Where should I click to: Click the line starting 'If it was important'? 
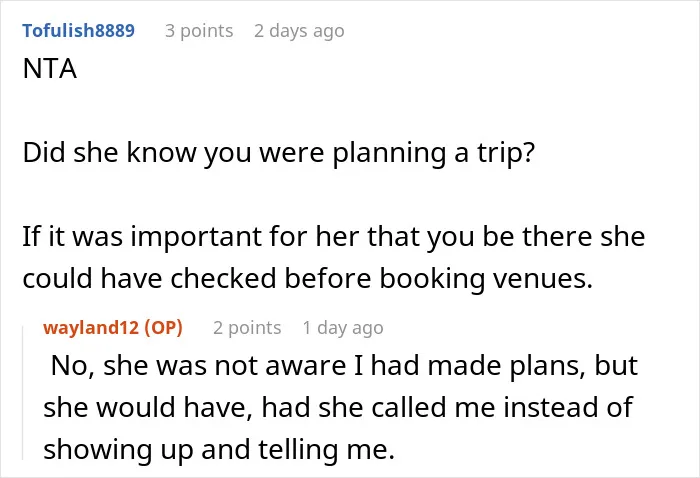click(x=333, y=237)
